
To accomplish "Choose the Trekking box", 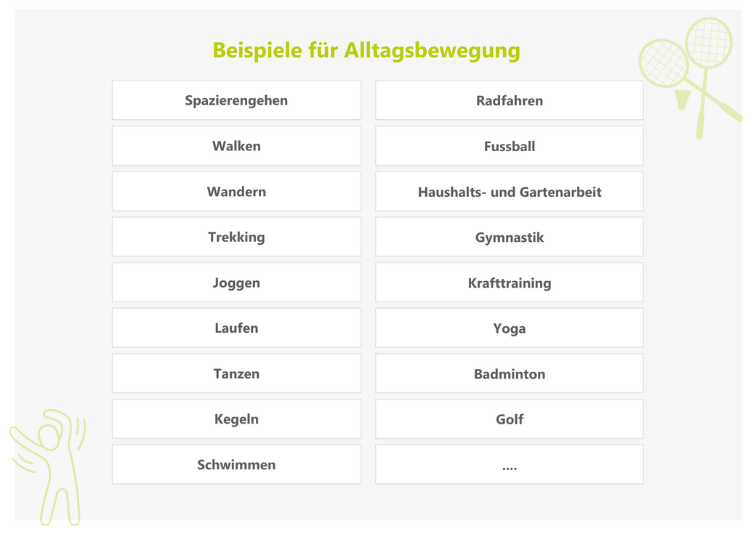I will pos(236,237).
